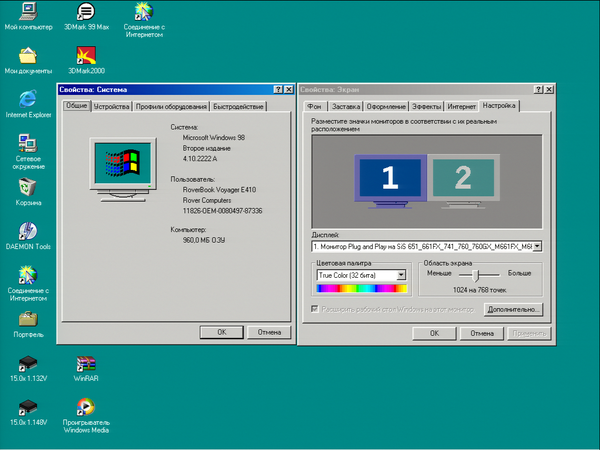The image size is (600, 450).
Task: Click the text 'Microsoft Windows 98'
Action: 214,137
